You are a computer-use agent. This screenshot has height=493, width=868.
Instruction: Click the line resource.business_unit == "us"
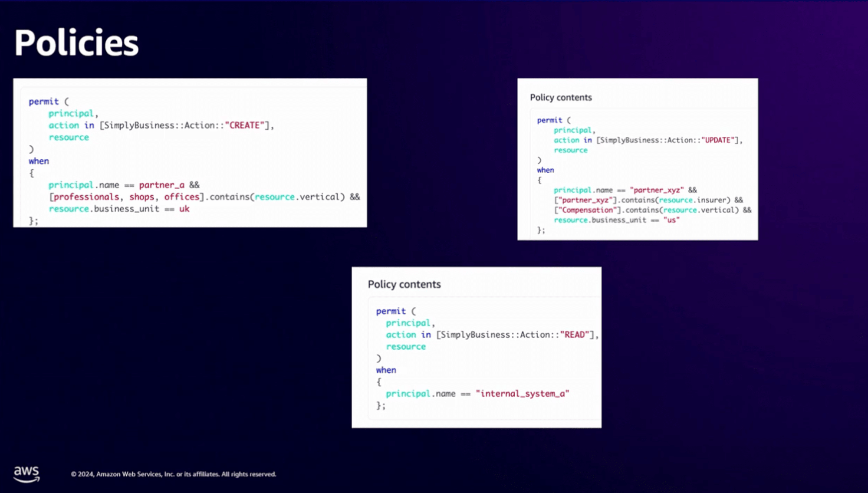pos(616,220)
